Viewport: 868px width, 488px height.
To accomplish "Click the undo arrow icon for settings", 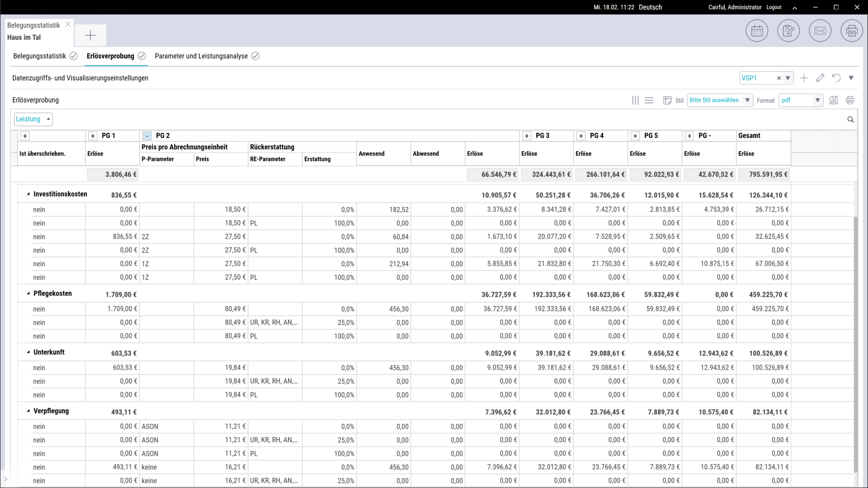I will coord(836,78).
